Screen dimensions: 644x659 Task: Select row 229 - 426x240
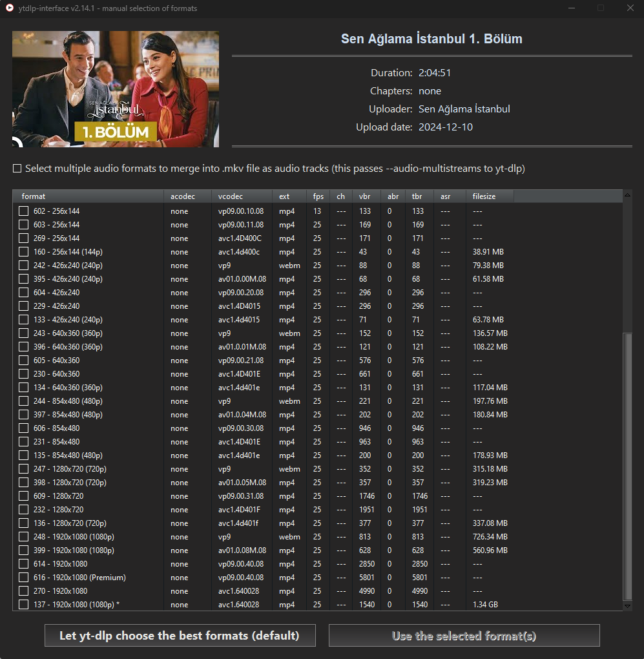click(x=317, y=306)
